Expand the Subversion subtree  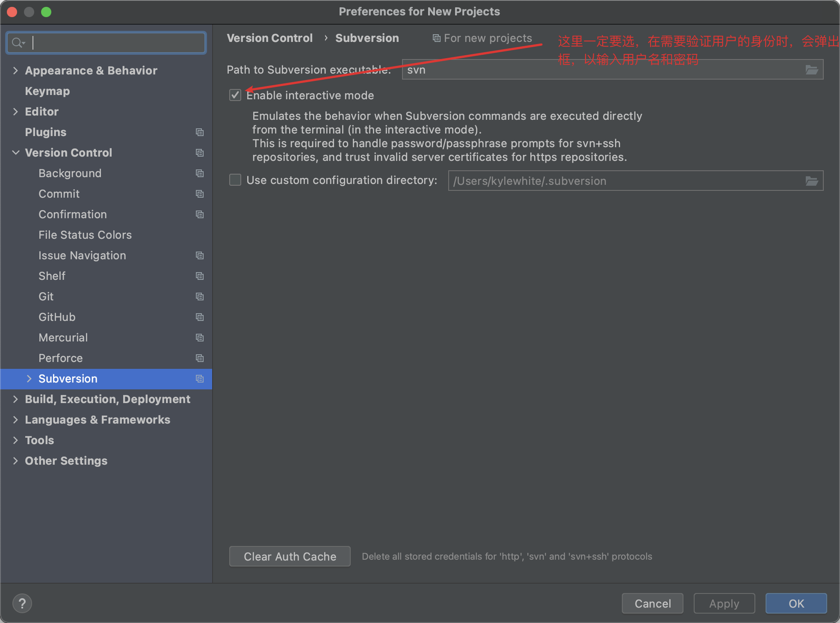(x=30, y=379)
